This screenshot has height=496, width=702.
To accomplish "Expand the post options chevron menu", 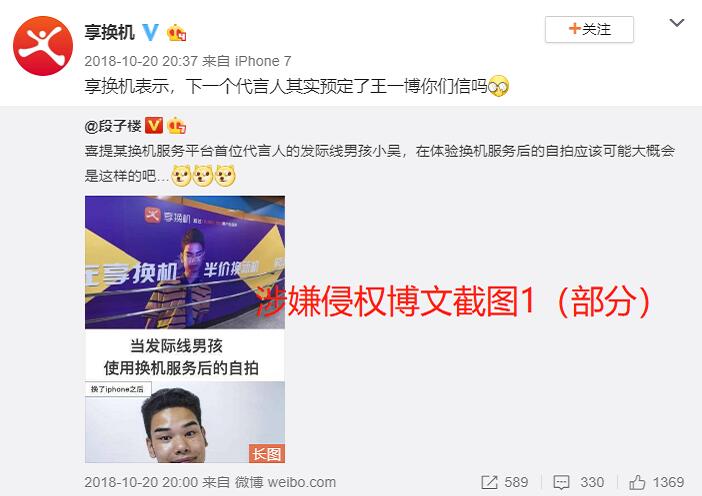I will (676, 23).
